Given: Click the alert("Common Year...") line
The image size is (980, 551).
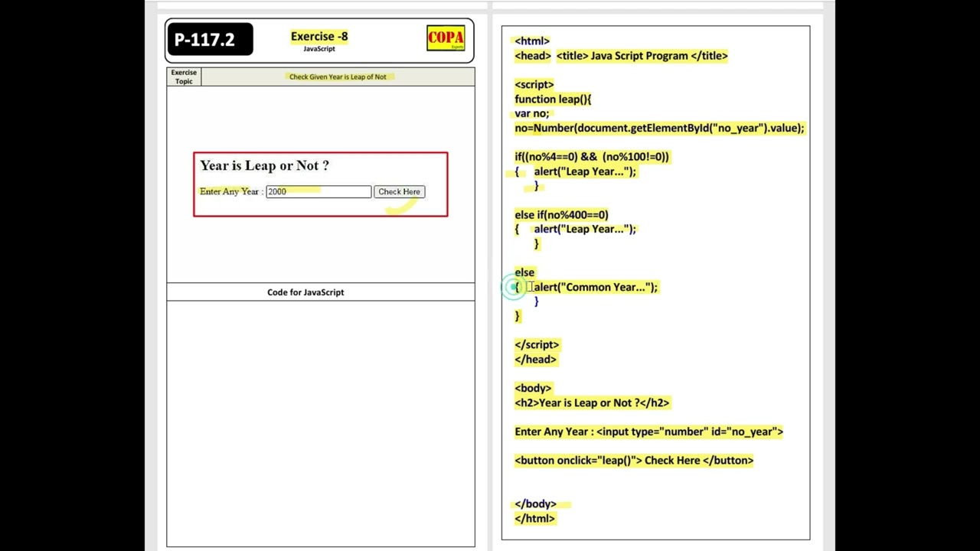Looking at the screenshot, I should 595,287.
